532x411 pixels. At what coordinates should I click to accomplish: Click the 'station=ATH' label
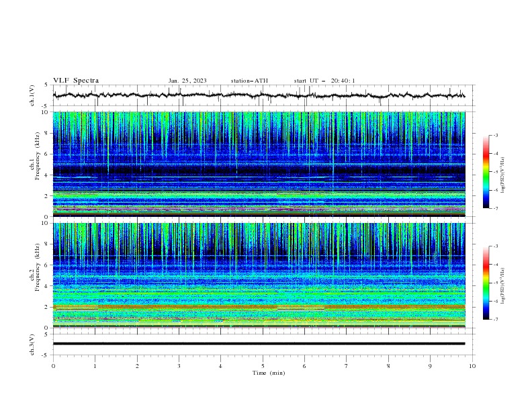(249, 81)
